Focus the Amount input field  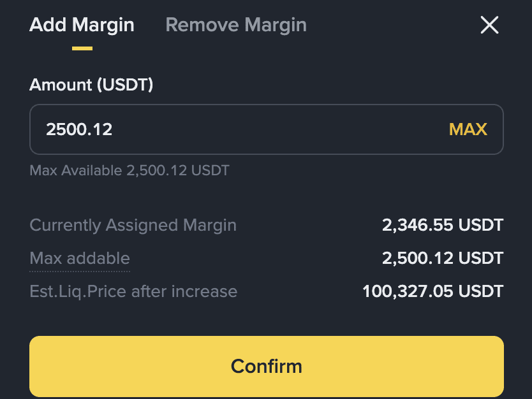255,130
